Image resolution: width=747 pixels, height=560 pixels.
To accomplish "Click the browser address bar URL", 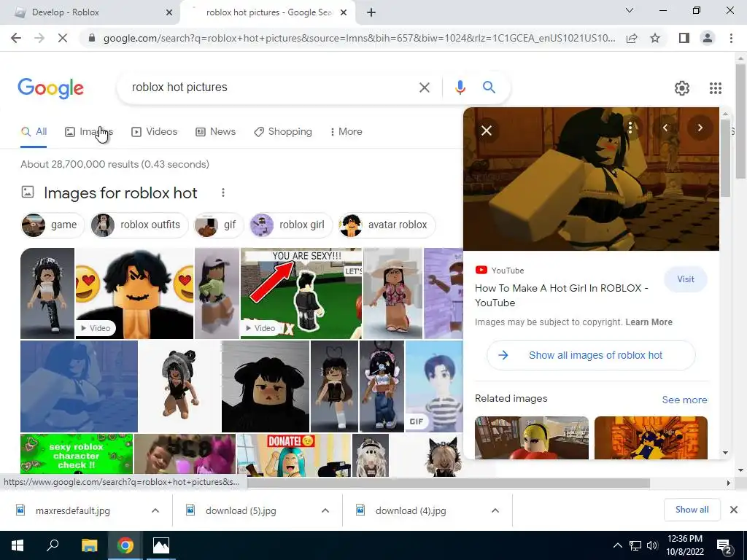I will coord(359,38).
